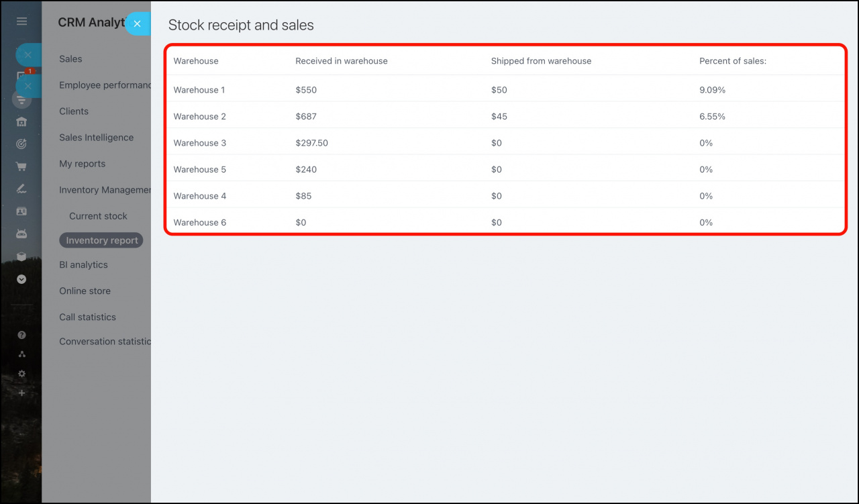Expand more items with the sidebar down chevron
The width and height of the screenshot is (859, 504).
point(21,279)
